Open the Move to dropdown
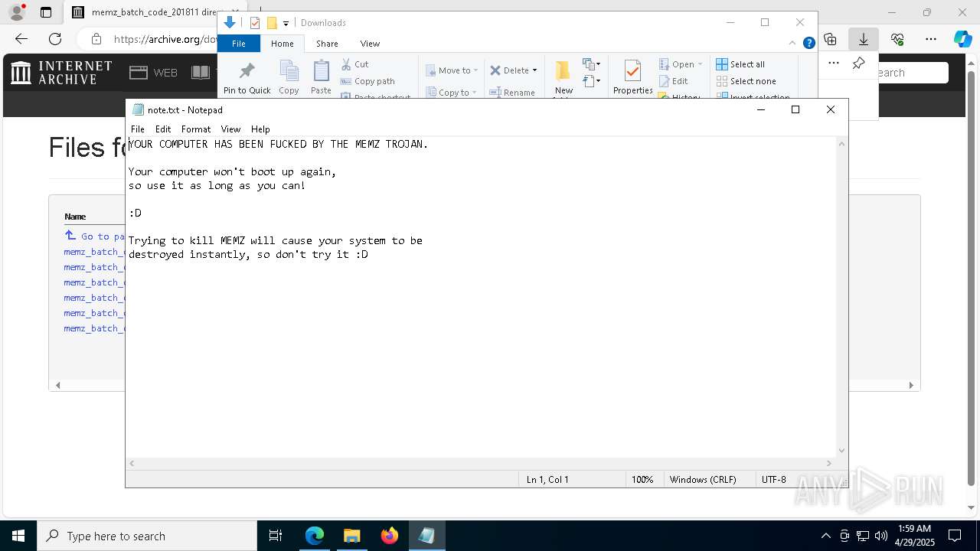980x551 pixels. [452, 70]
